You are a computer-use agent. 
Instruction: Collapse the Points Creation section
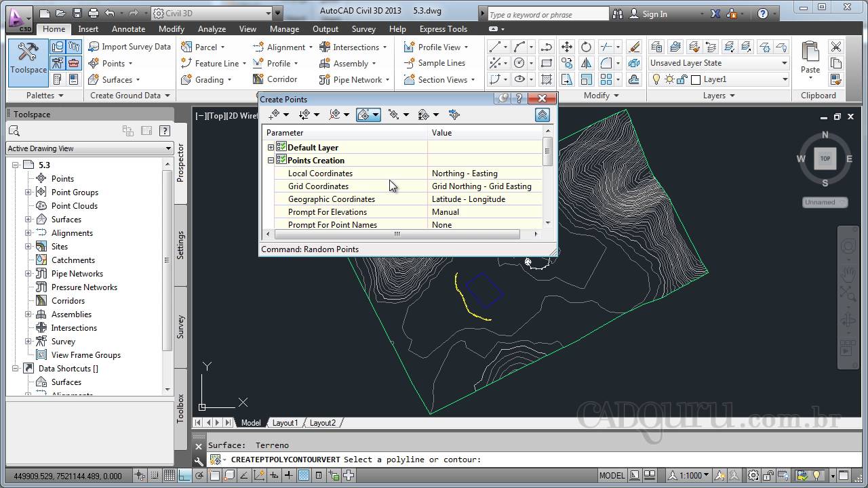click(271, 161)
